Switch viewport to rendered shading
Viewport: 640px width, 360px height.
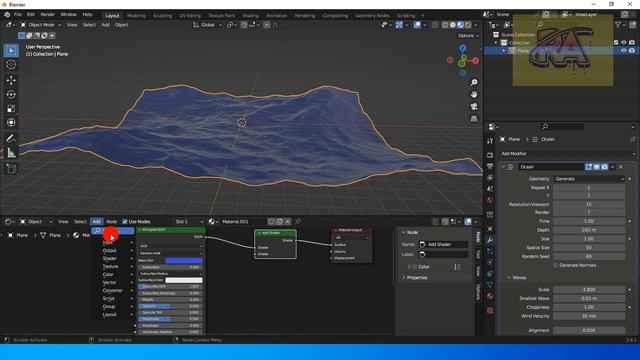point(468,25)
